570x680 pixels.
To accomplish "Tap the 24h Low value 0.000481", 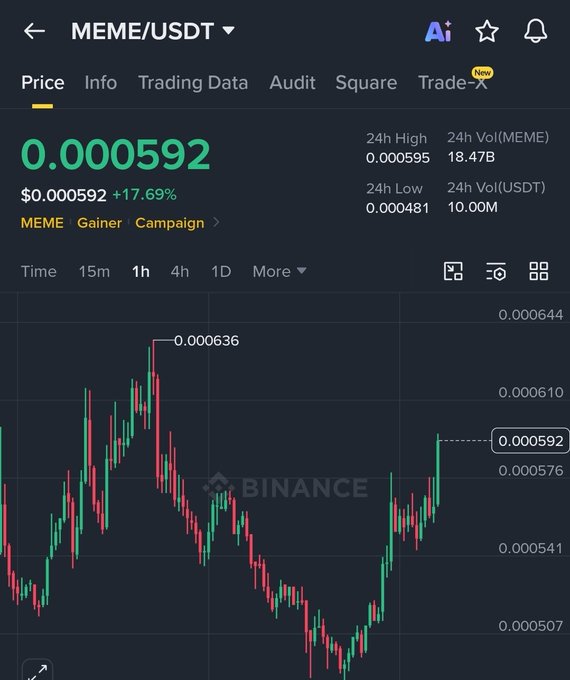I will (x=397, y=208).
